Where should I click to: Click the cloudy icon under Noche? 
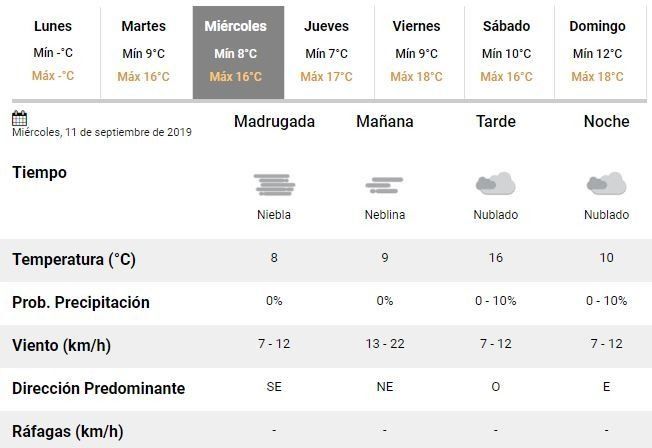[606, 183]
